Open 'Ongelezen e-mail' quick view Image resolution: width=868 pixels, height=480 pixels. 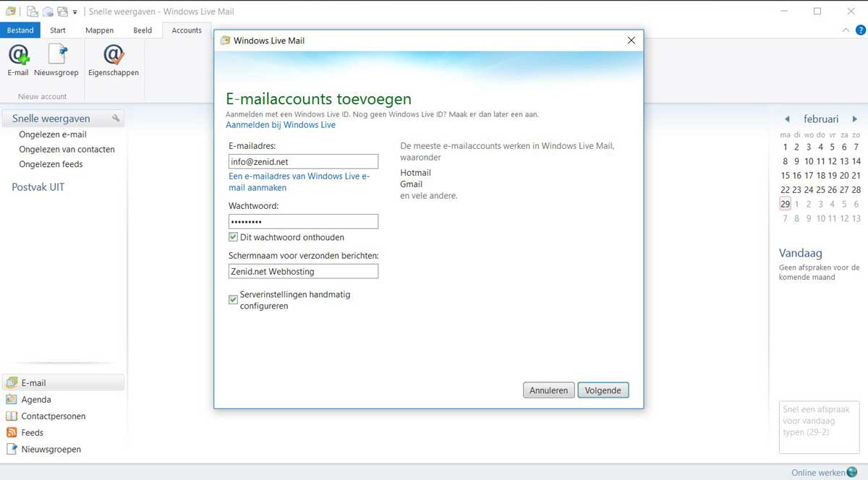53,134
